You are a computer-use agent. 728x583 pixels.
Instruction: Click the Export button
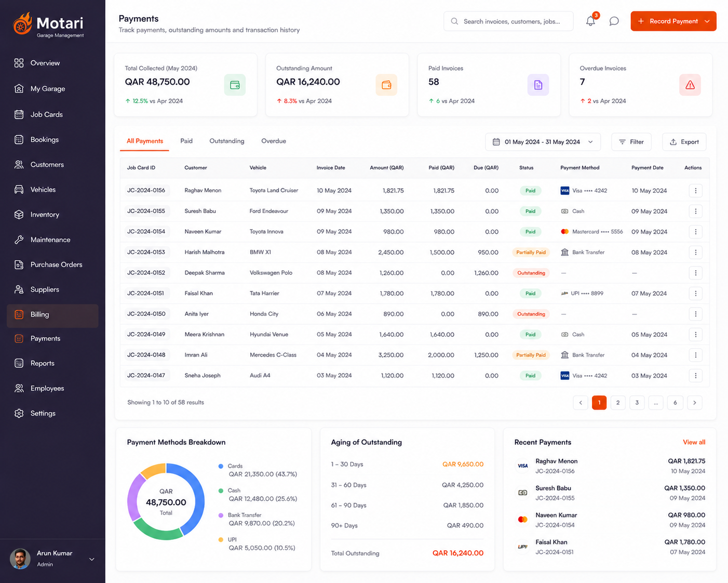point(684,142)
